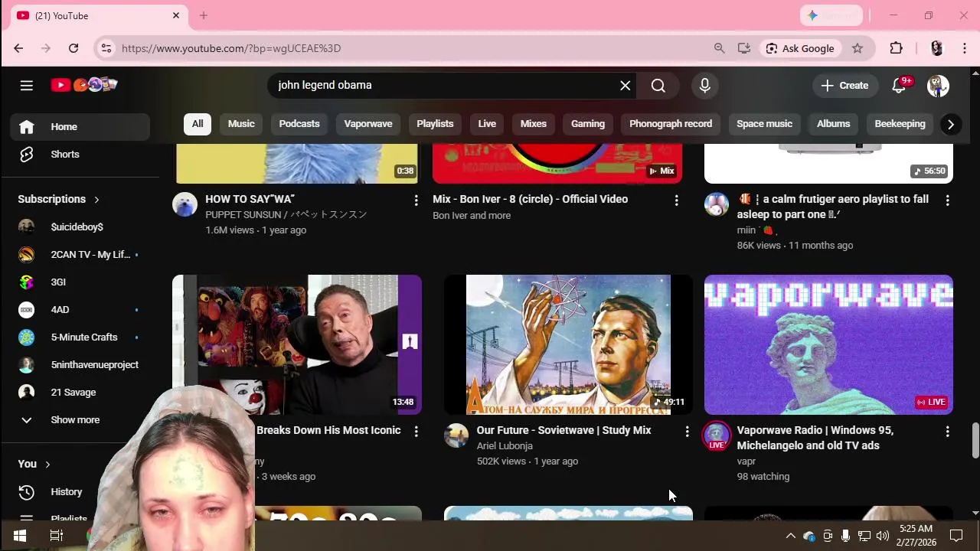980x551 pixels.
Task: Open the YouTube hamburger guide menu
Action: point(27,85)
